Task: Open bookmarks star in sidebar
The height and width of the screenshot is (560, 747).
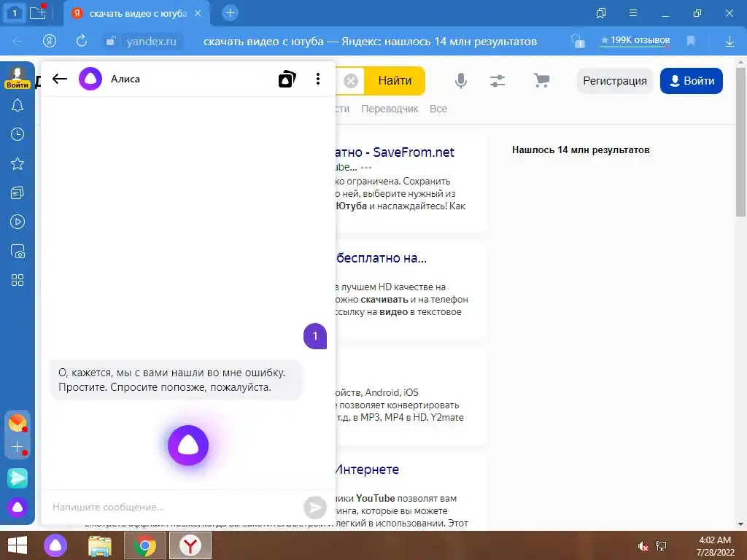Action: 18,164
